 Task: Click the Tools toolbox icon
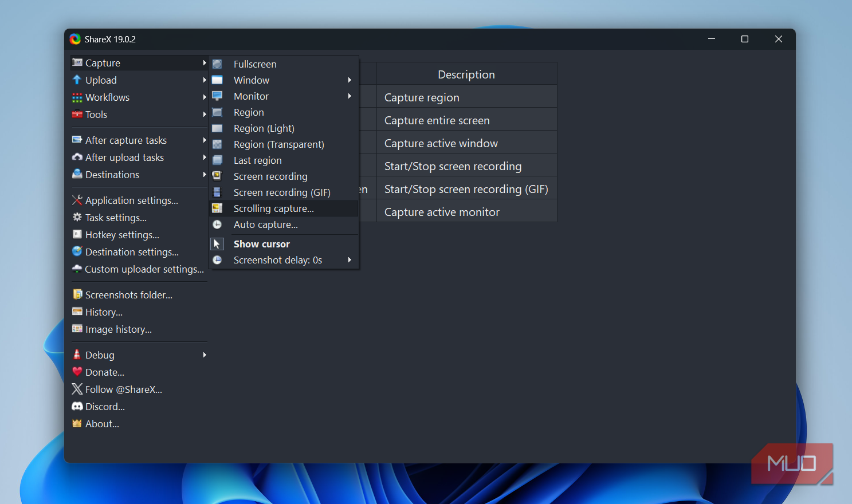77,114
